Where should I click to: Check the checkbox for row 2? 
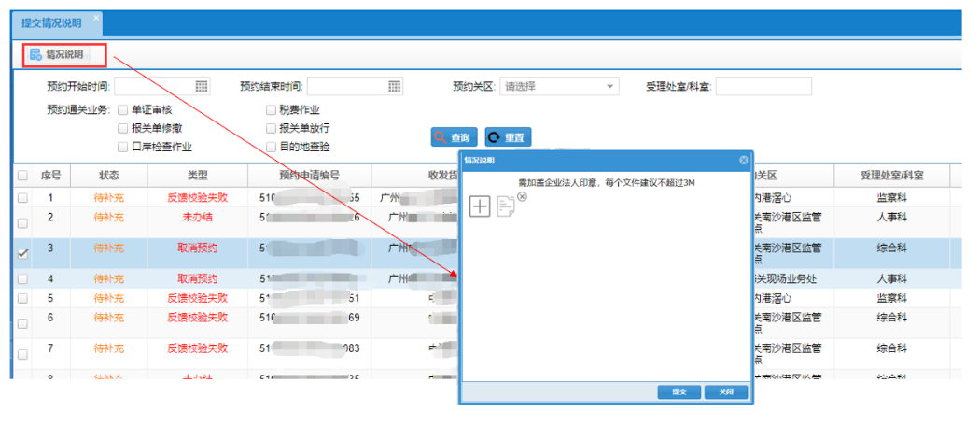pos(22,222)
